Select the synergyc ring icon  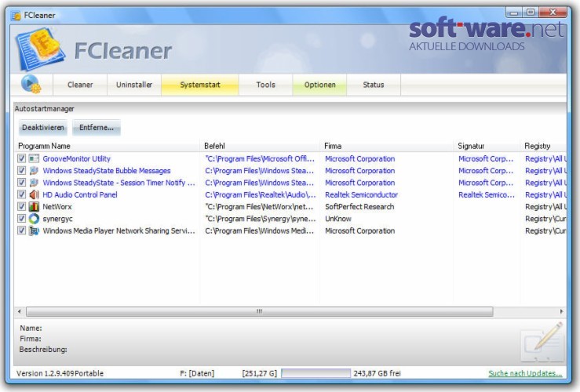(x=34, y=219)
